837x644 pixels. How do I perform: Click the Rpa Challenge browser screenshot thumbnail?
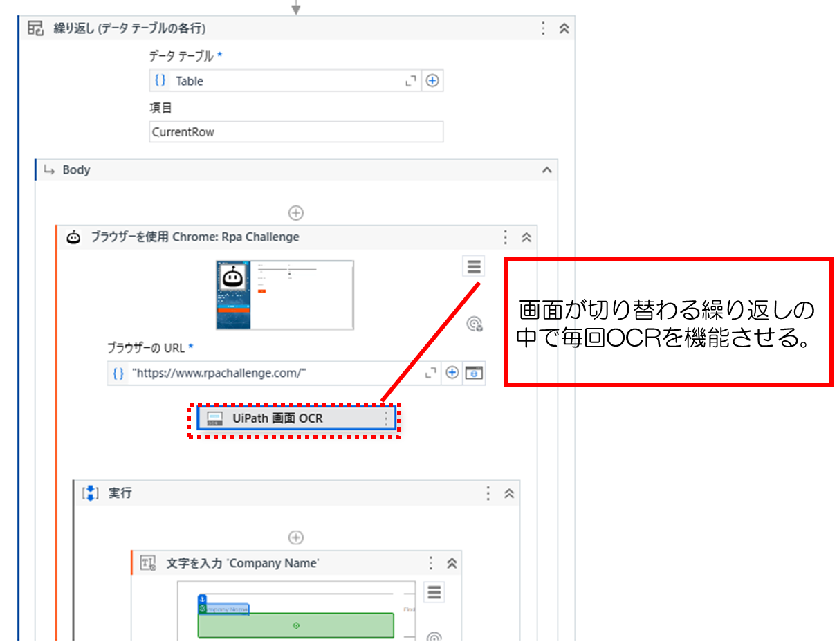click(x=285, y=295)
